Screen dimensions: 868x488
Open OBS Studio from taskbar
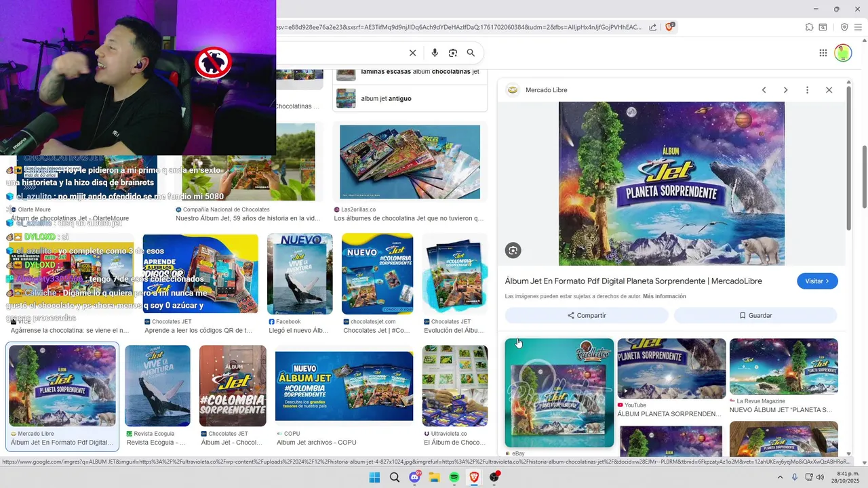pyautogui.click(x=494, y=477)
